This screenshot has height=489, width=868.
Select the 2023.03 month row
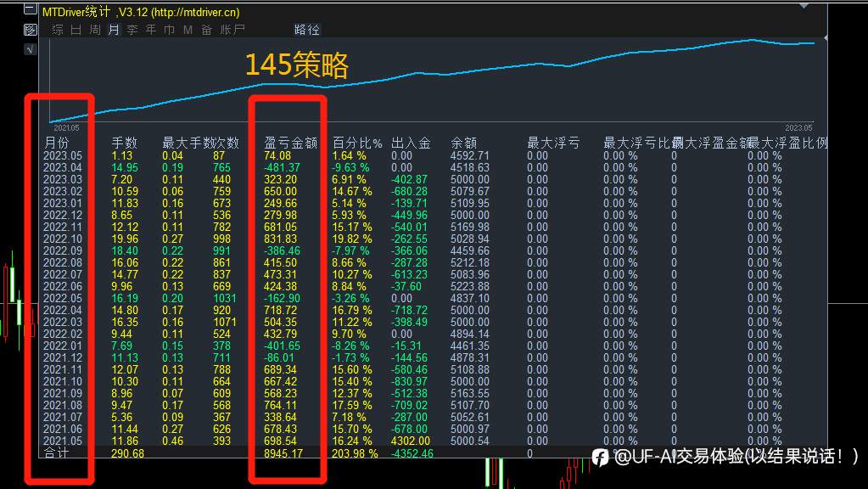pos(63,179)
